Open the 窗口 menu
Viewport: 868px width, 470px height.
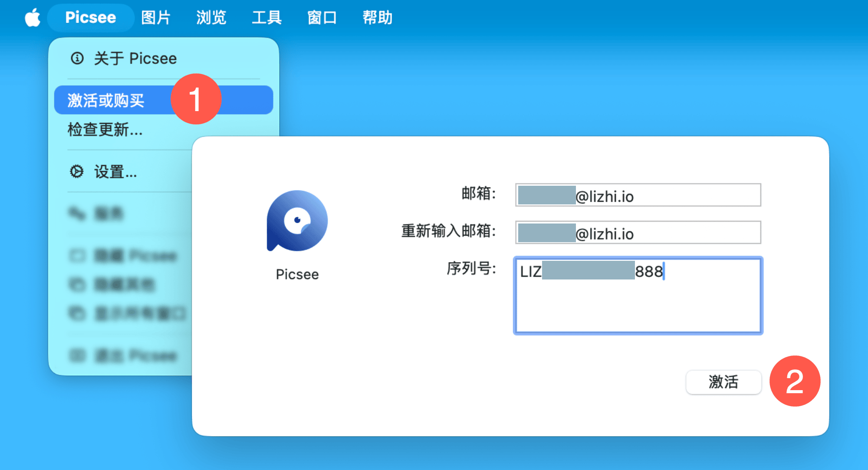(x=322, y=18)
